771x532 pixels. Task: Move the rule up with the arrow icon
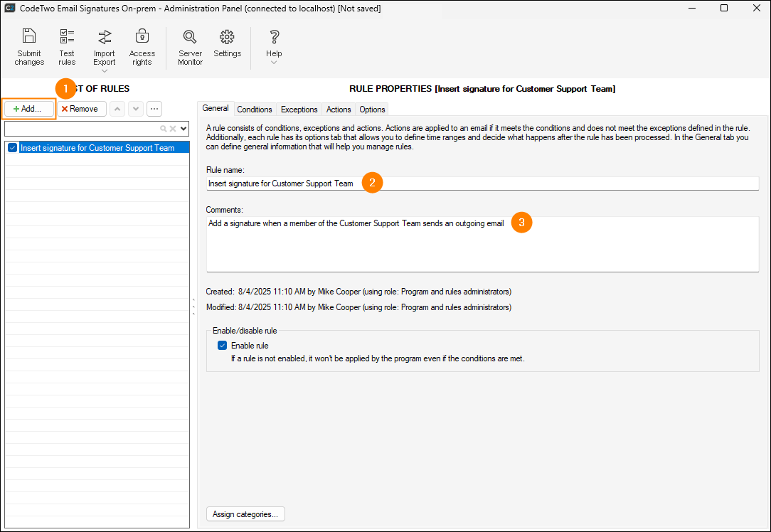coord(117,109)
